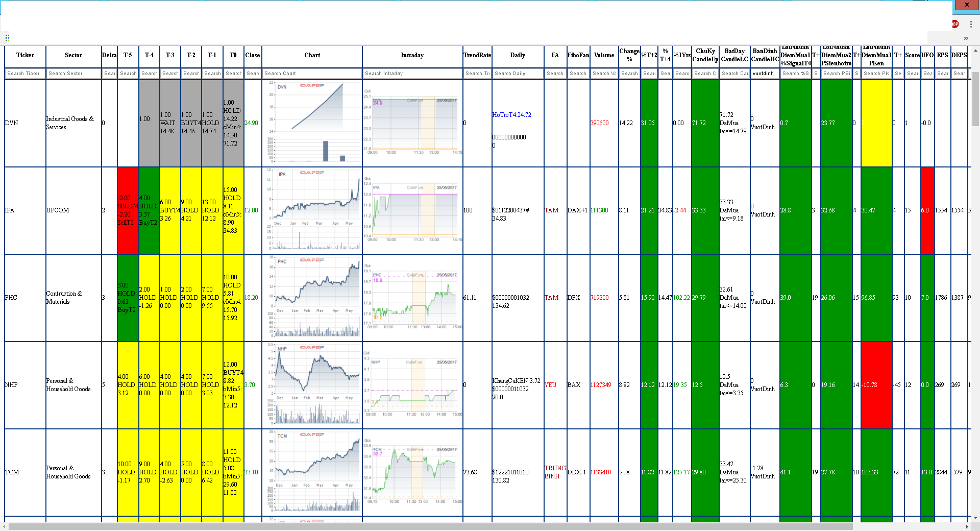The height and width of the screenshot is (531, 980).
Task: Click the HoTroT4:24.72 link for DVN
Action: 511,115
